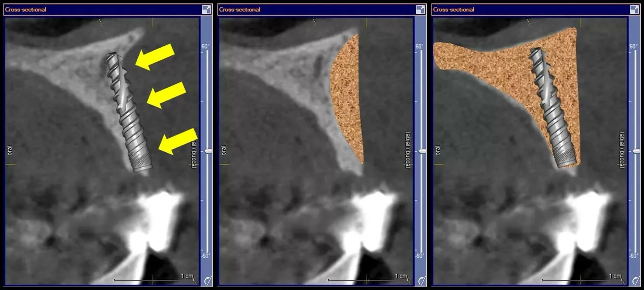Screen dimensions: 644x290
Task: Click the angle slider handle in middle panel
Action: tap(423, 151)
